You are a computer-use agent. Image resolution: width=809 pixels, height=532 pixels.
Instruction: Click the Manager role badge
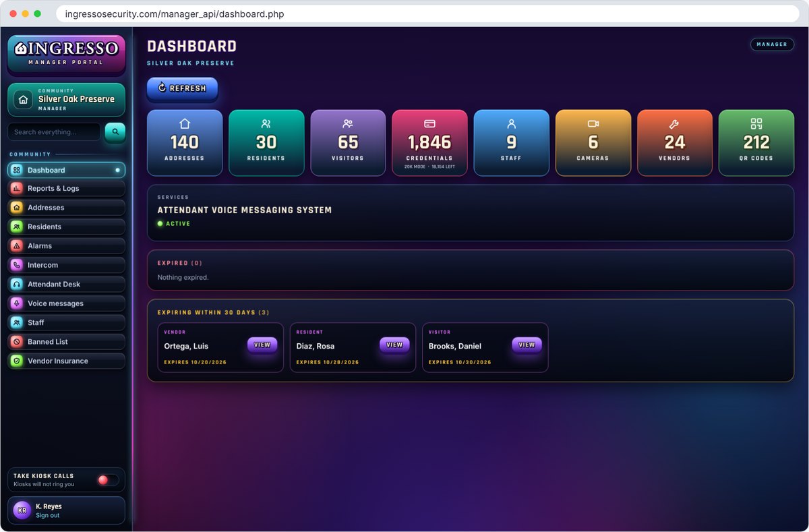point(772,45)
